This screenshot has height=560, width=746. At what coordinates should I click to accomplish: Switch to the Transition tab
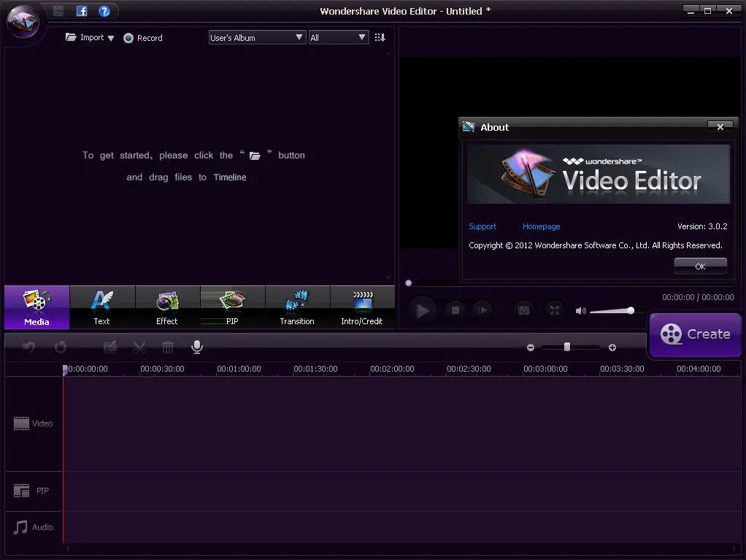pos(297,307)
